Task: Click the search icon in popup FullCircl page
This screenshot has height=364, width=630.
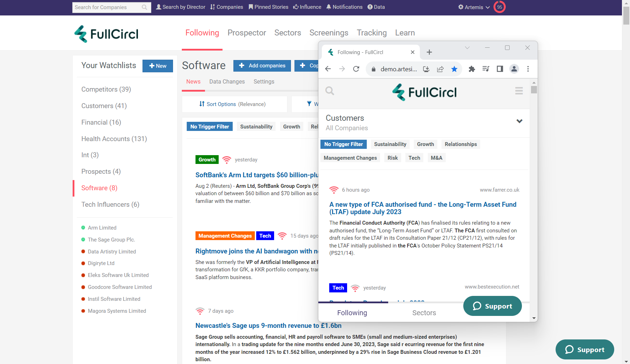Action: (330, 91)
